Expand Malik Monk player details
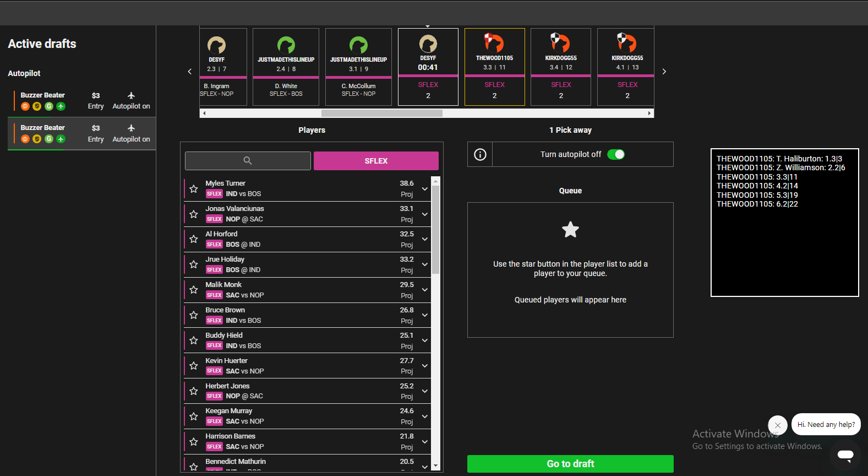Viewport: 868px width, 476px height. click(x=425, y=290)
